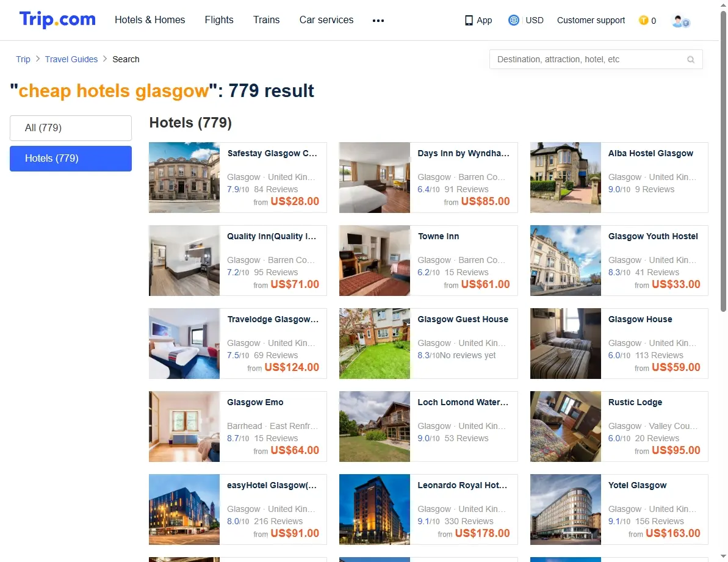Click the Yotel Glasgow building photo
Viewport: 728px width, 562px height.
566,510
